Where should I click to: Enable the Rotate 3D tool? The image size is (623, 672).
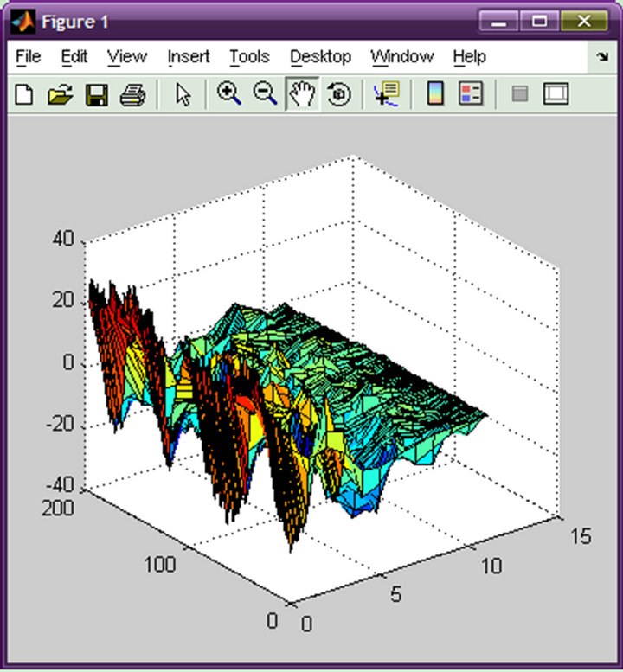click(338, 94)
